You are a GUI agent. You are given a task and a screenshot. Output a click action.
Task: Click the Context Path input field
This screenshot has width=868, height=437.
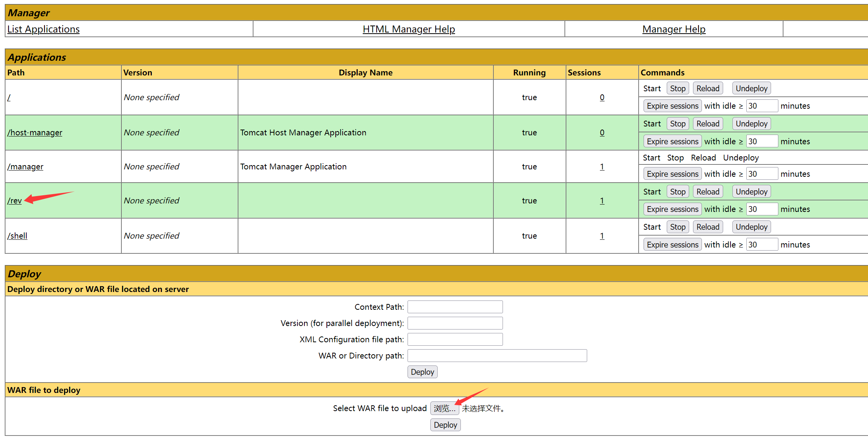[x=455, y=307]
